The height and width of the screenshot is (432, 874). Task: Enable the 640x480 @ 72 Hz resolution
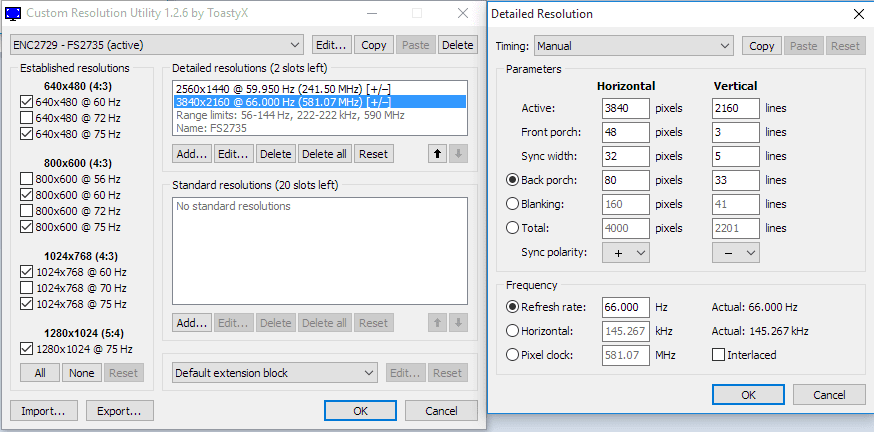click(x=26, y=118)
